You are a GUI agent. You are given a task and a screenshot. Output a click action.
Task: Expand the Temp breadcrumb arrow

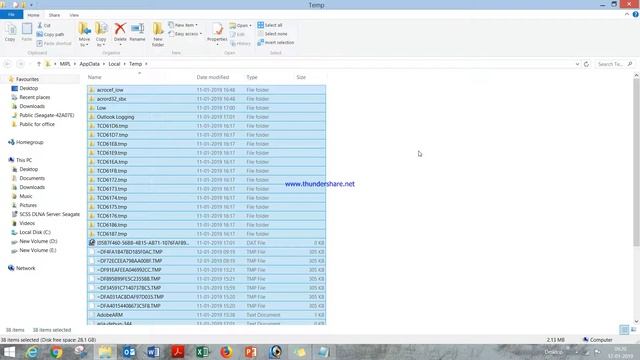click(146, 64)
